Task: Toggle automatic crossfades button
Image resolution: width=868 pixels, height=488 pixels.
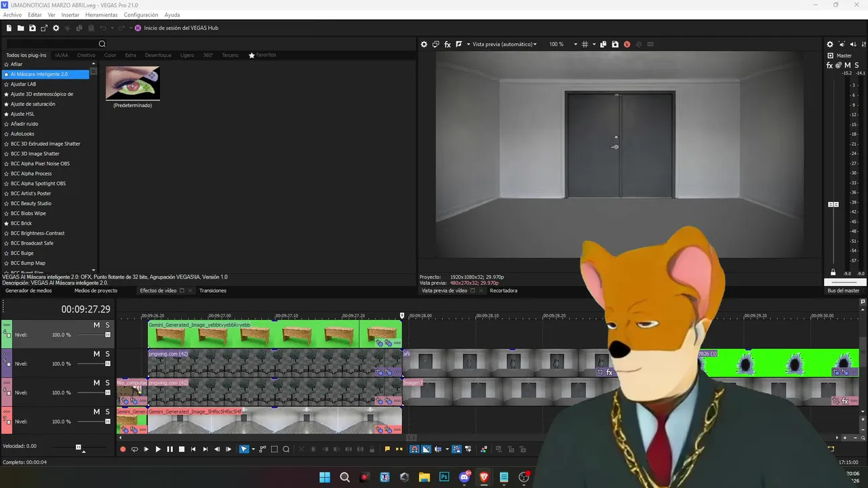Action: 426,449
